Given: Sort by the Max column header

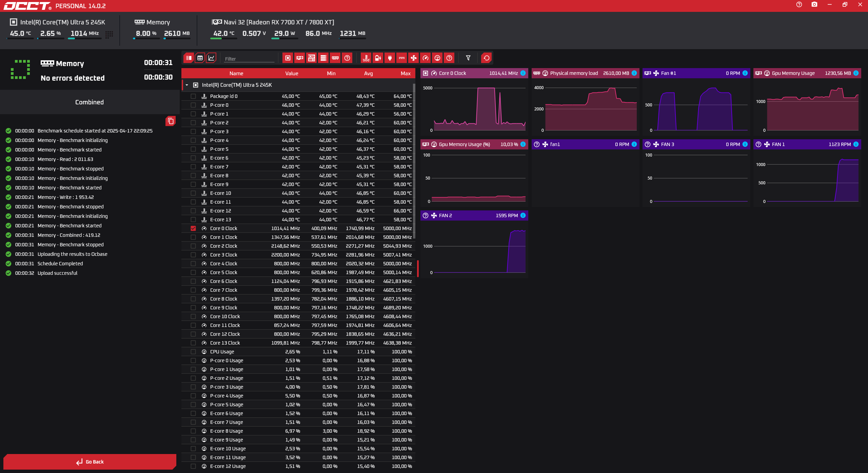Looking at the screenshot, I should pos(405,73).
